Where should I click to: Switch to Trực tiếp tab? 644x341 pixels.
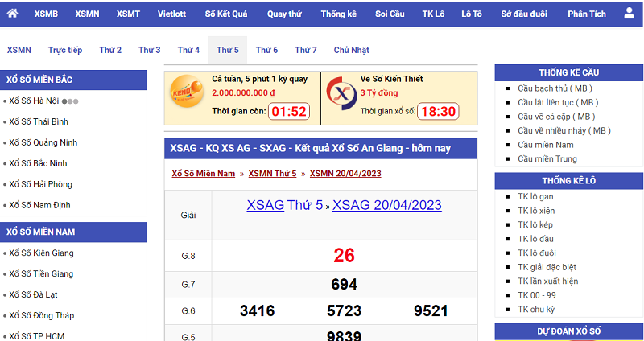(65, 50)
